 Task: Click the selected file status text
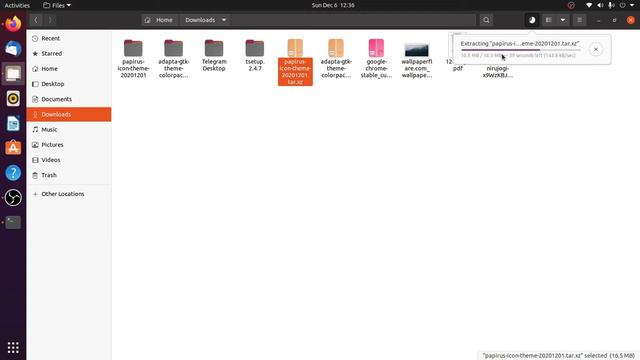(x=558, y=356)
